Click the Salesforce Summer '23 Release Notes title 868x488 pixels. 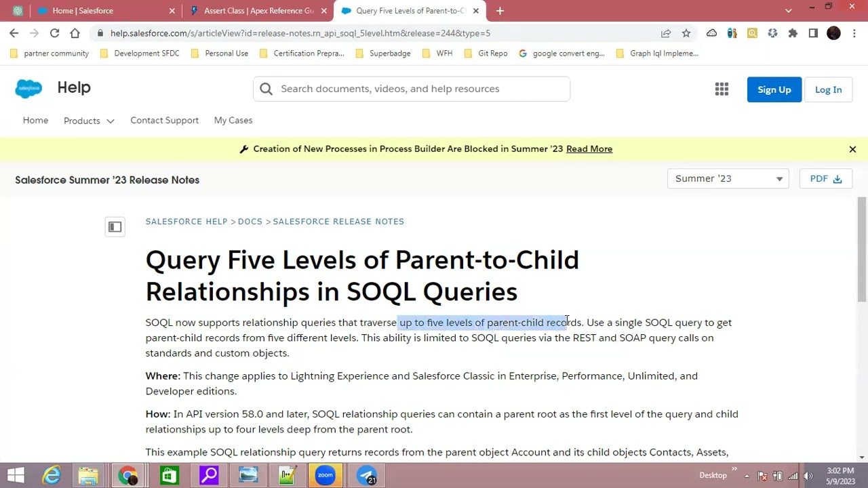[x=107, y=180]
